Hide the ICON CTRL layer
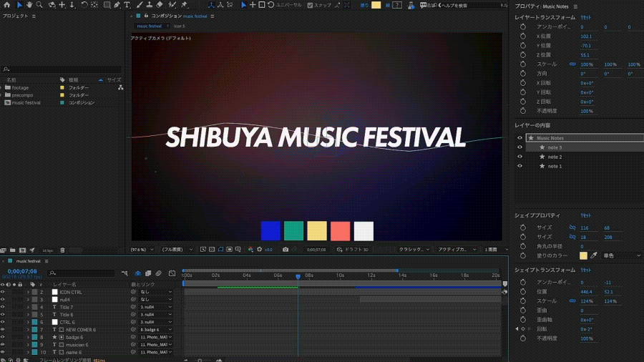This screenshot has height=362, width=644. point(2,292)
